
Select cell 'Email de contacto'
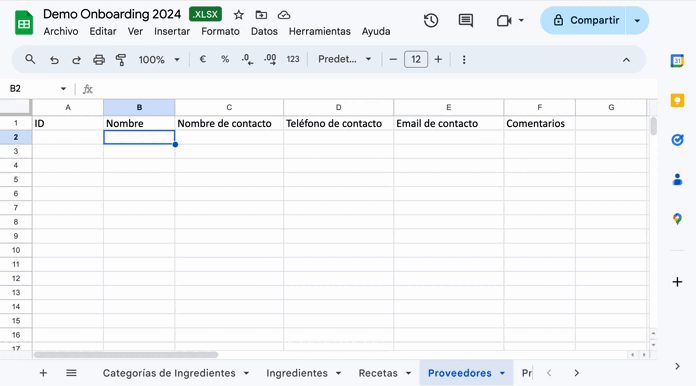448,123
